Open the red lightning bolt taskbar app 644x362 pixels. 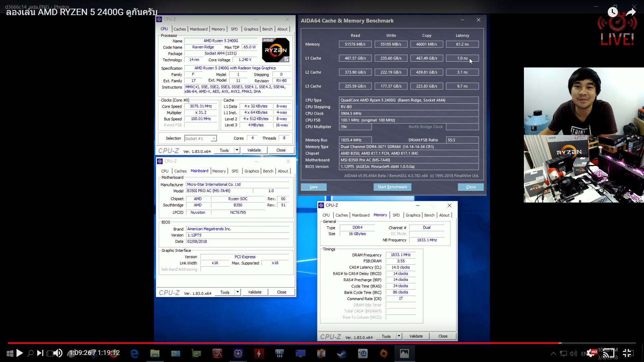pyautogui.click(x=259, y=353)
